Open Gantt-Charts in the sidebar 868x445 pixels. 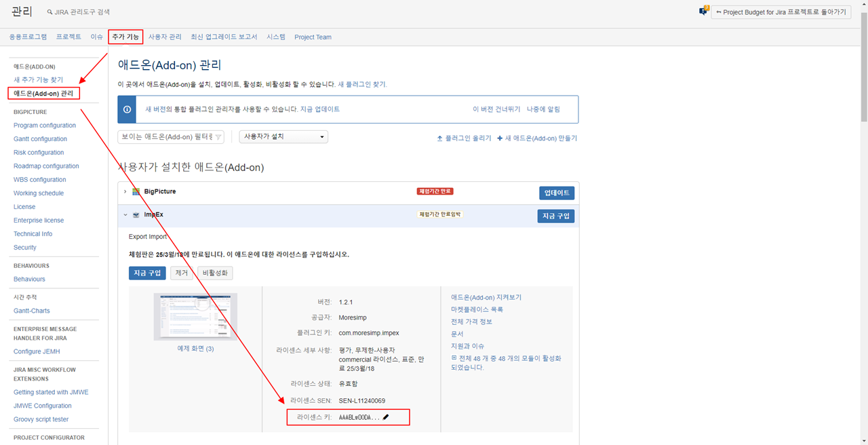[x=32, y=311]
